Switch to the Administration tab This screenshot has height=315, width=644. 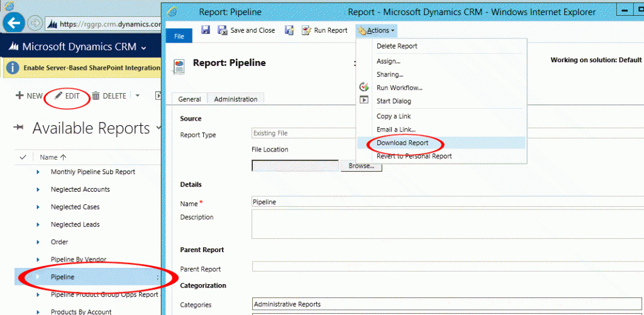coord(236,99)
